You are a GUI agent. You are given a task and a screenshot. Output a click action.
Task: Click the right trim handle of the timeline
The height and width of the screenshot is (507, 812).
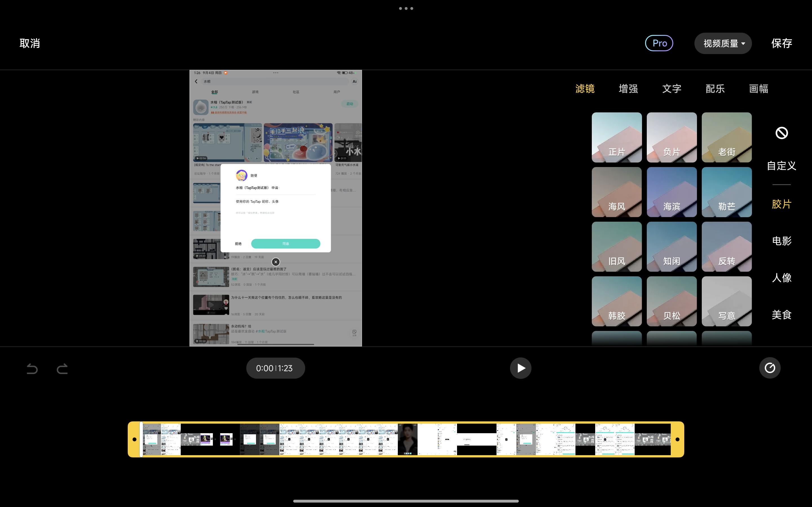pyautogui.click(x=677, y=439)
